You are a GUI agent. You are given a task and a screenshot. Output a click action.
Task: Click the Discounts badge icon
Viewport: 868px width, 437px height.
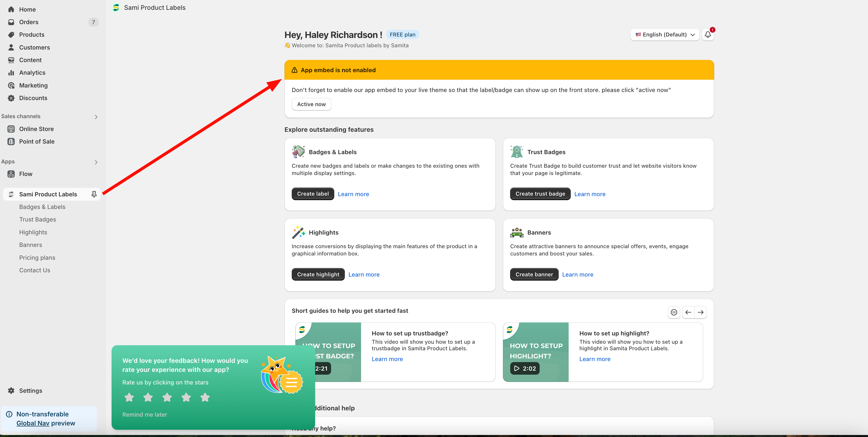(x=11, y=98)
